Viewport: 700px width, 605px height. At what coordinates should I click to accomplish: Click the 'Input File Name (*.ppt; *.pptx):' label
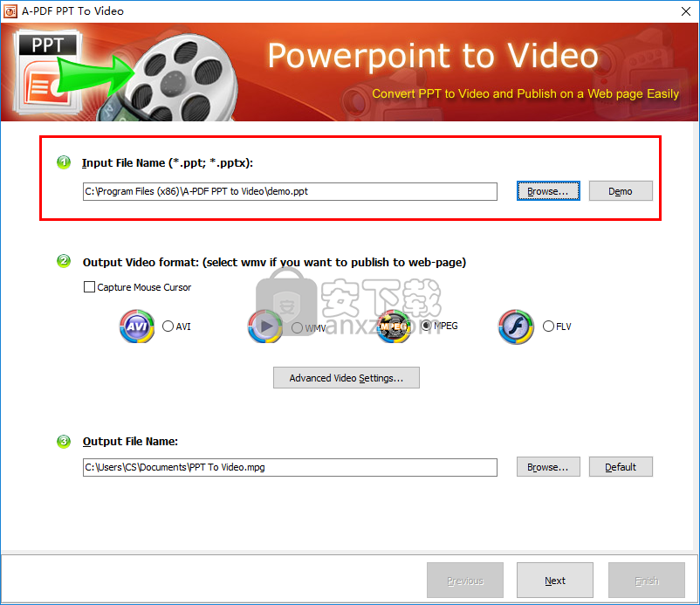point(168,163)
